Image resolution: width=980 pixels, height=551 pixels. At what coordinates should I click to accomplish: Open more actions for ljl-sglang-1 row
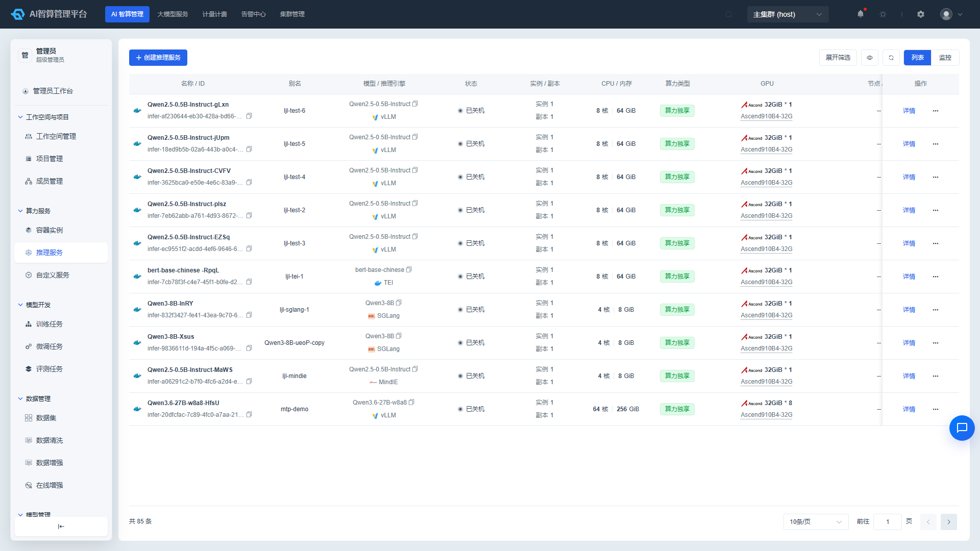936,310
